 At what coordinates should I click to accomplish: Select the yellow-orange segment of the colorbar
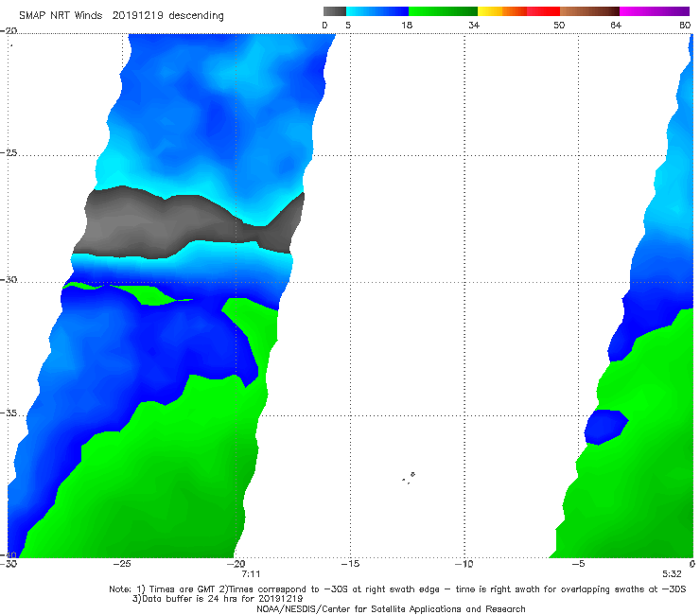coord(502,11)
